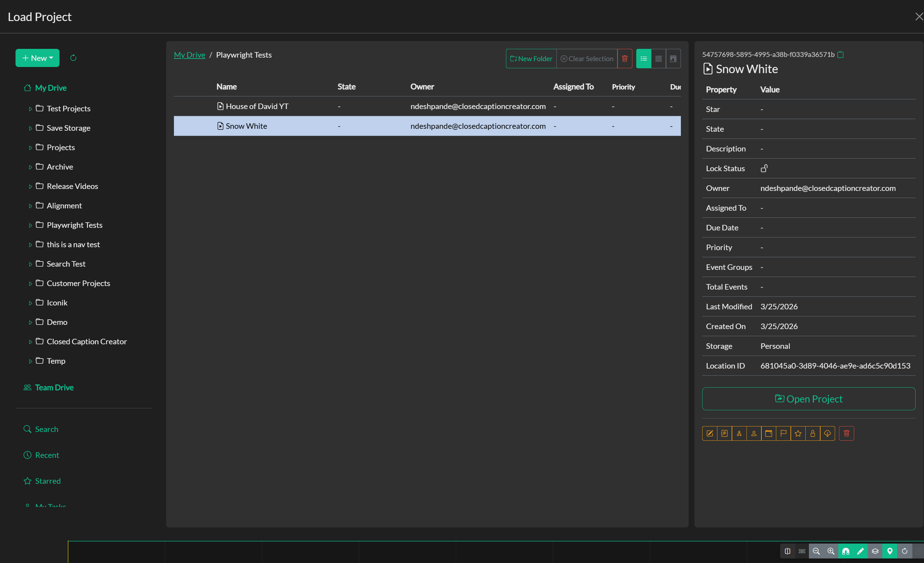The width and height of the screenshot is (924, 563).
Task: Open the Search Test folder
Action: tap(61, 264)
